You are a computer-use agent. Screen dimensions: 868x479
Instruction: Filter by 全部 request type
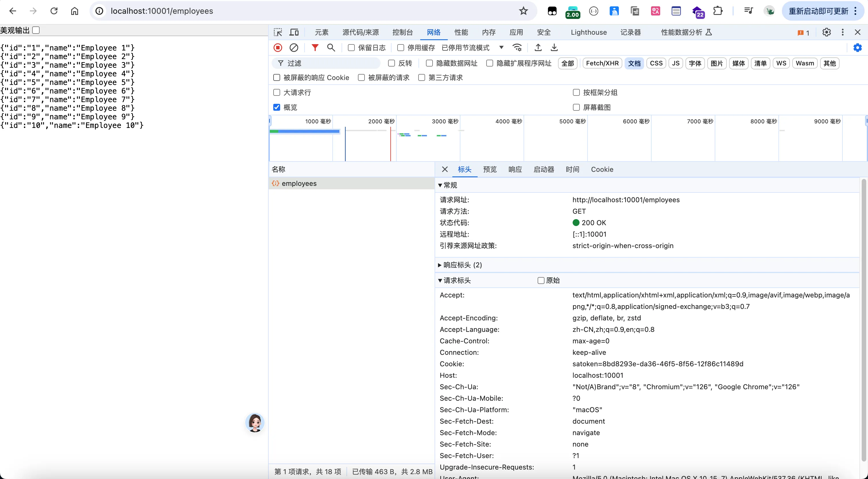point(568,63)
